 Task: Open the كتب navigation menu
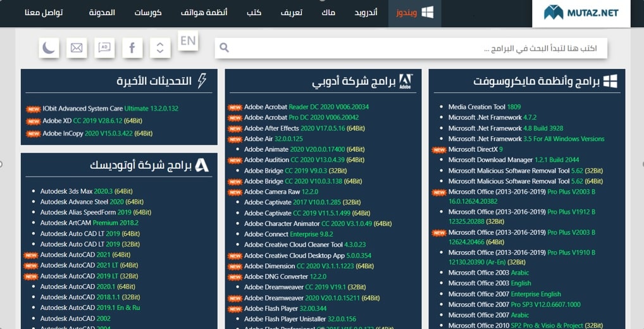click(254, 13)
